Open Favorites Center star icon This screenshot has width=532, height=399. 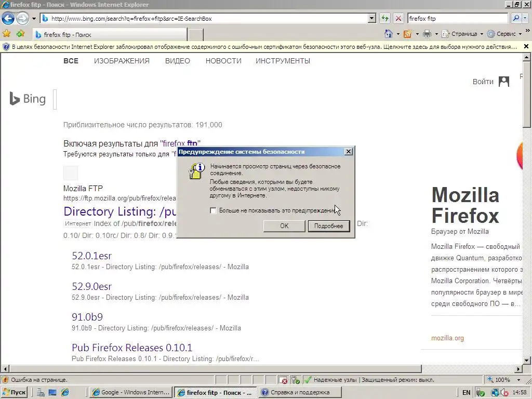6,34
